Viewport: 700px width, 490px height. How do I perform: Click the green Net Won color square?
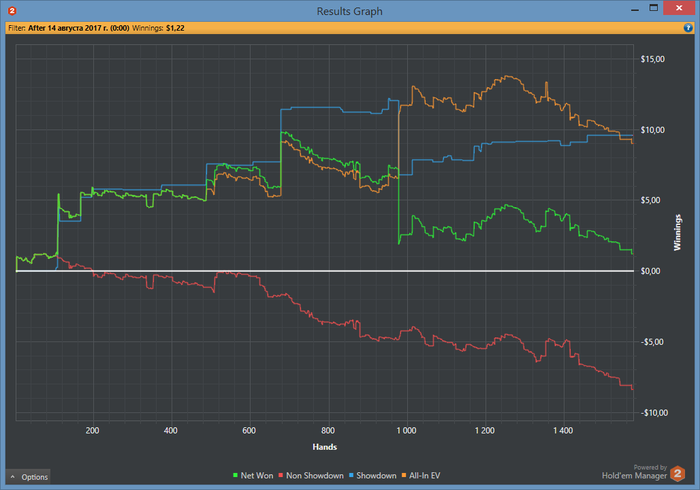(235, 476)
